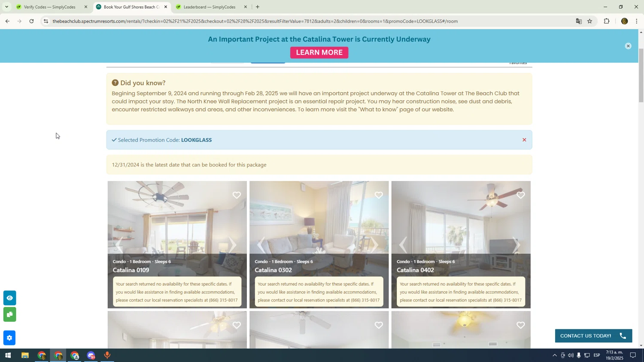The width and height of the screenshot is (644, 362).
Task: Open a new browser tab
Action: click(258, 7)
